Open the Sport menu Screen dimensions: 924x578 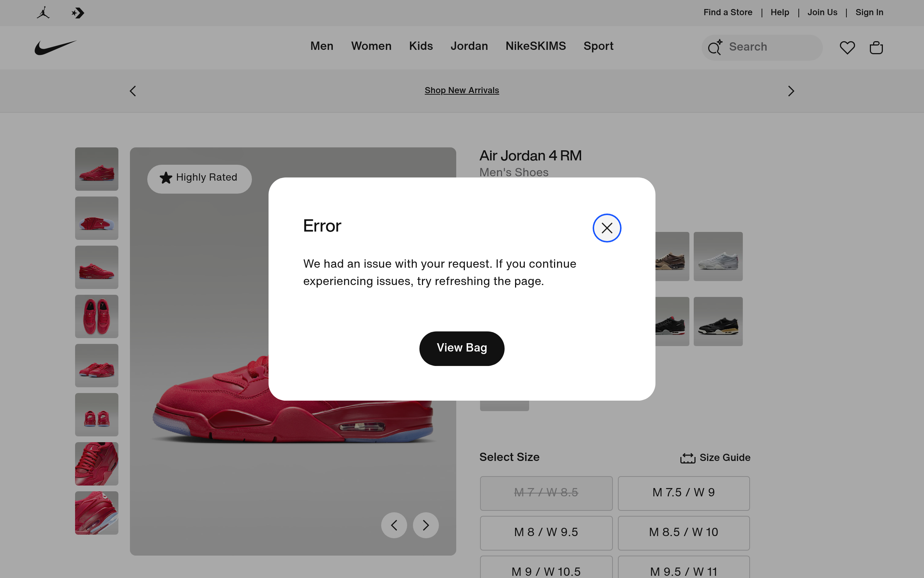pyautogui.click(x=598, y=46)
